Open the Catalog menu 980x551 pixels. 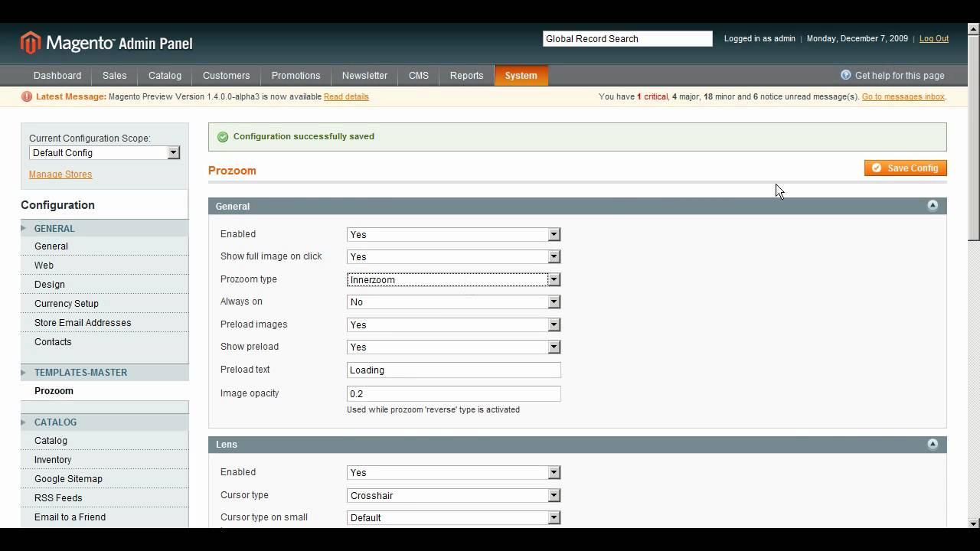coord(165,75)
